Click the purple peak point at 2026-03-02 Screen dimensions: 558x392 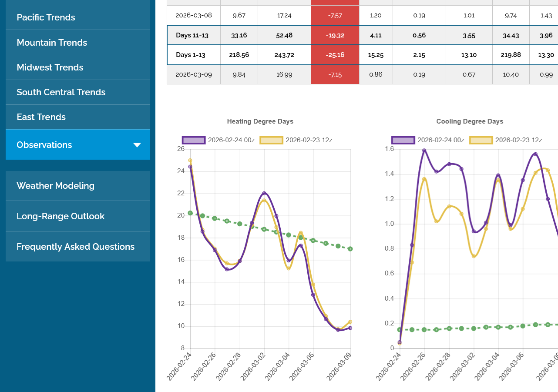[264, 193]
